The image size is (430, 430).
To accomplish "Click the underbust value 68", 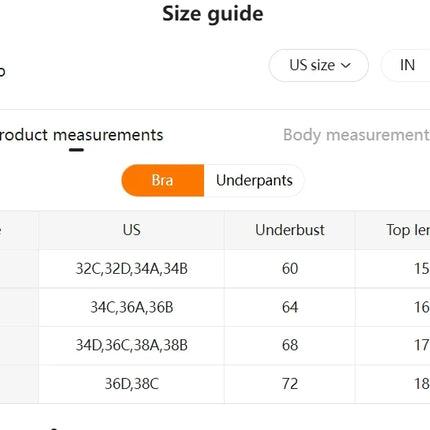I will (290, 345).
